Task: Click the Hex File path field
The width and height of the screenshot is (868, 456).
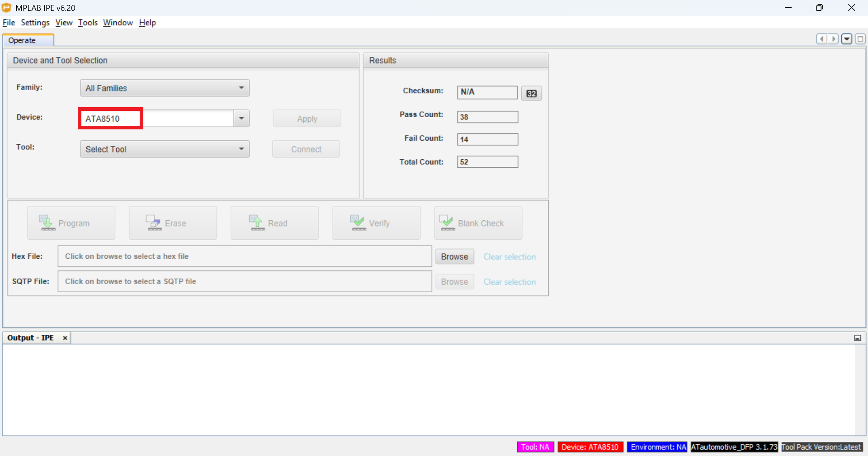Action: point(245,256)
